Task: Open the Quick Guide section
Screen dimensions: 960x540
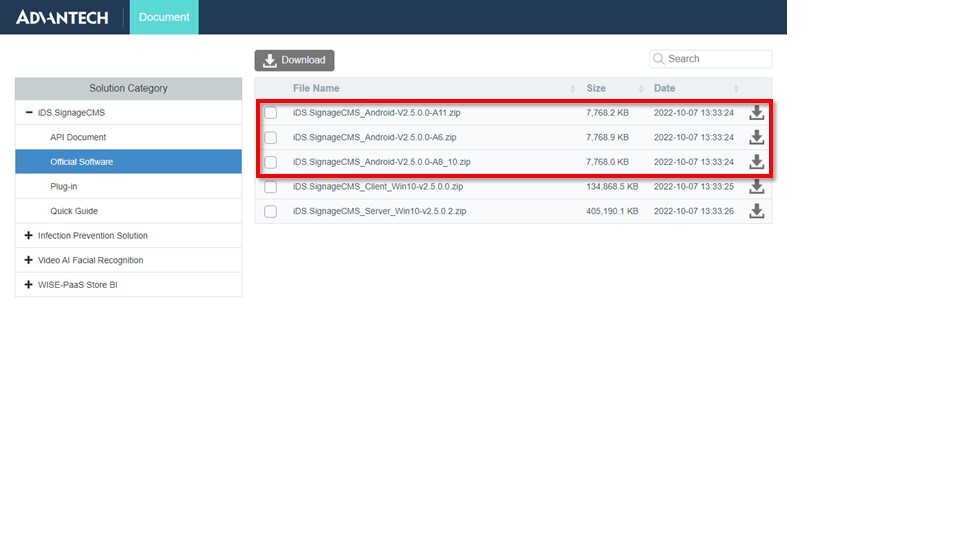Action: tap(74, 211)
